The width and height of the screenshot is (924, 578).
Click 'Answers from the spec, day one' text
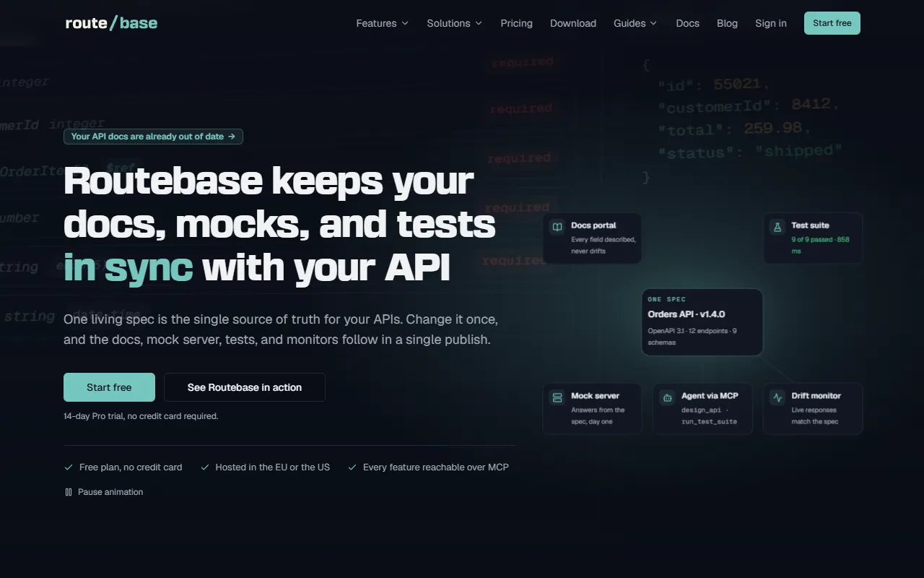tap(598, 415)
